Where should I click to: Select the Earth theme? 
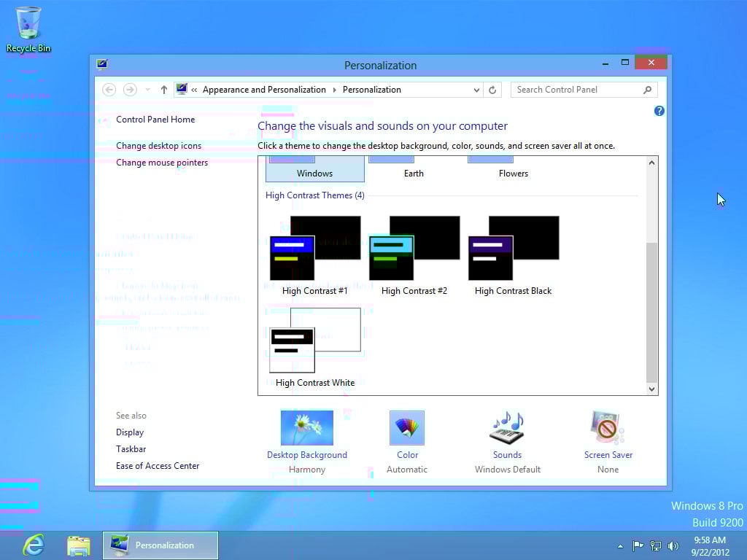click(414, 169)
